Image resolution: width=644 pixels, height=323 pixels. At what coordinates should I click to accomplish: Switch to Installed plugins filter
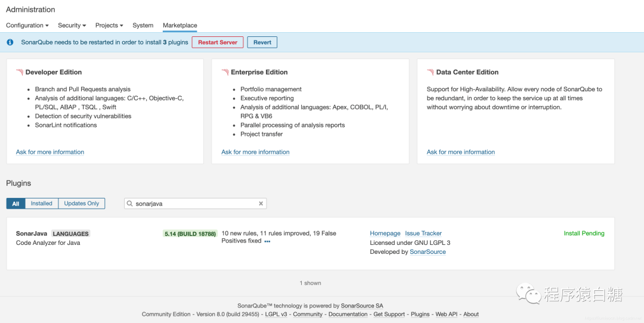point(42,204)
